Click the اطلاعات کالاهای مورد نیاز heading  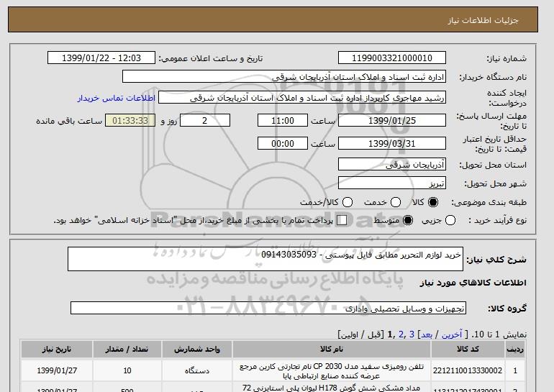473,283
